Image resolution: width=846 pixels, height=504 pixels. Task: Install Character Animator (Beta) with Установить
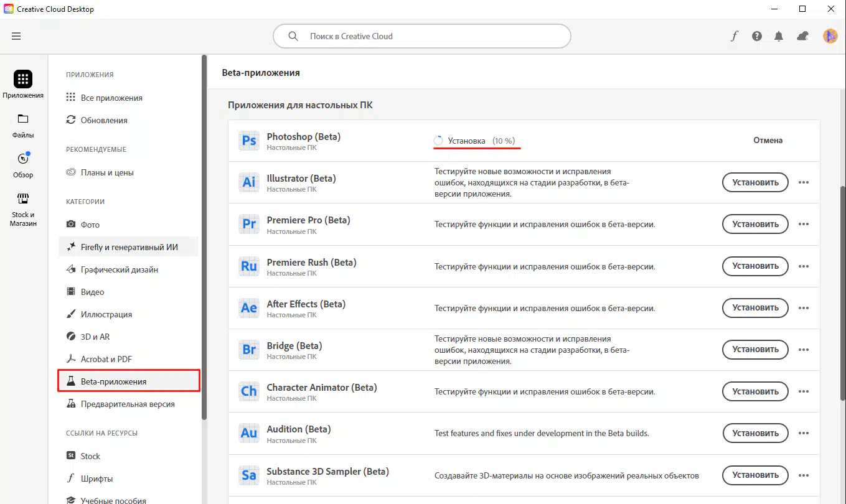(755, 391)
